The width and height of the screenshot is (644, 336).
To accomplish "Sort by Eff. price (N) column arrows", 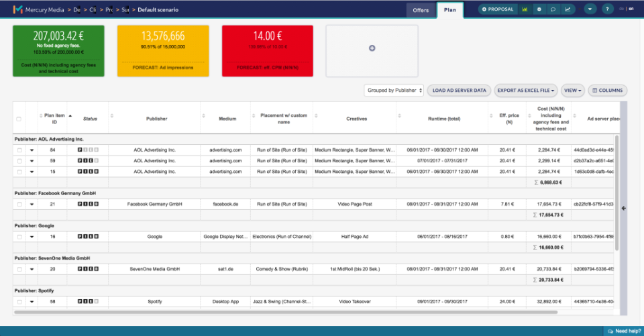I will 491,116.
